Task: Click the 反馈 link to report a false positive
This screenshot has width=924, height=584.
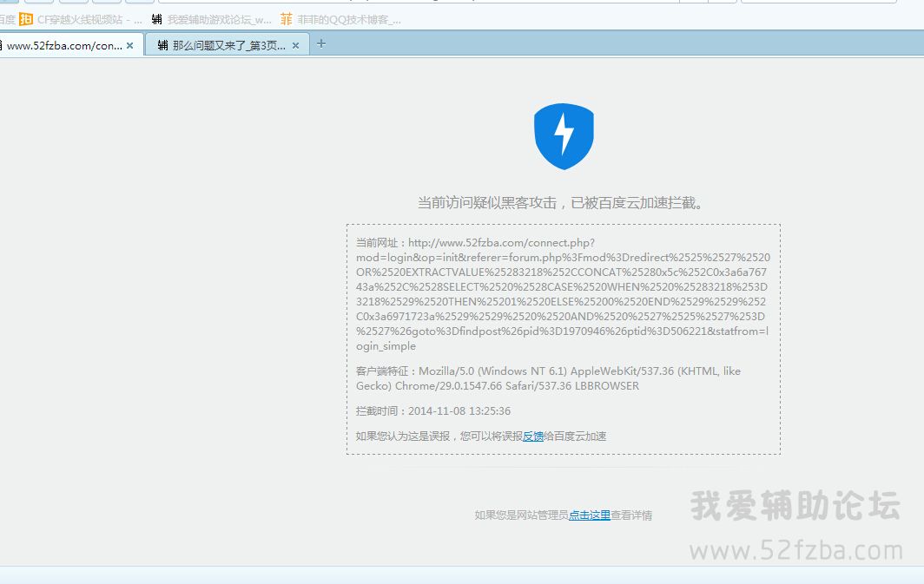Action: point(532,436)
